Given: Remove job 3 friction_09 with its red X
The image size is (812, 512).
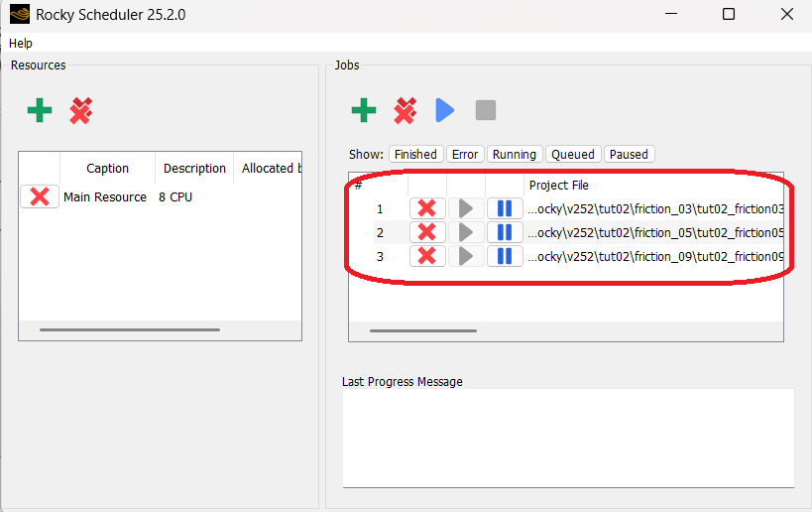Looking at the screenshot, I should pyautogui.click(x=427, y=256).
